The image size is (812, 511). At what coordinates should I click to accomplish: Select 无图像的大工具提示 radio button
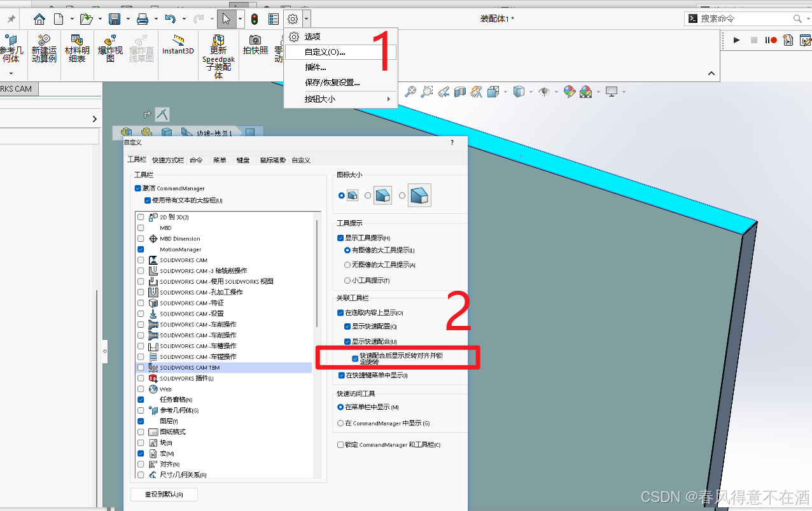(x=347, y=265)
